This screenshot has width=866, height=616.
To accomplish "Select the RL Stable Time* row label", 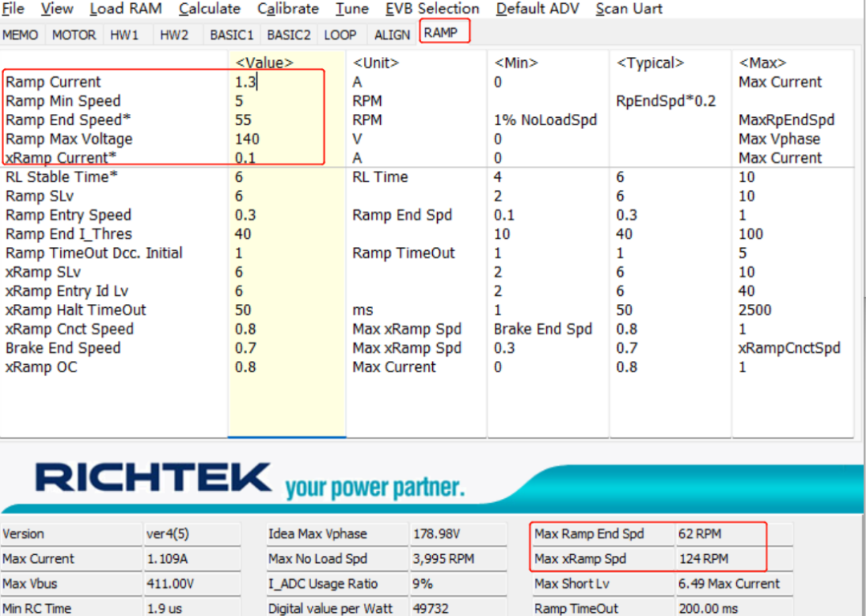I will pyautogui.click(x=61, y=176).
